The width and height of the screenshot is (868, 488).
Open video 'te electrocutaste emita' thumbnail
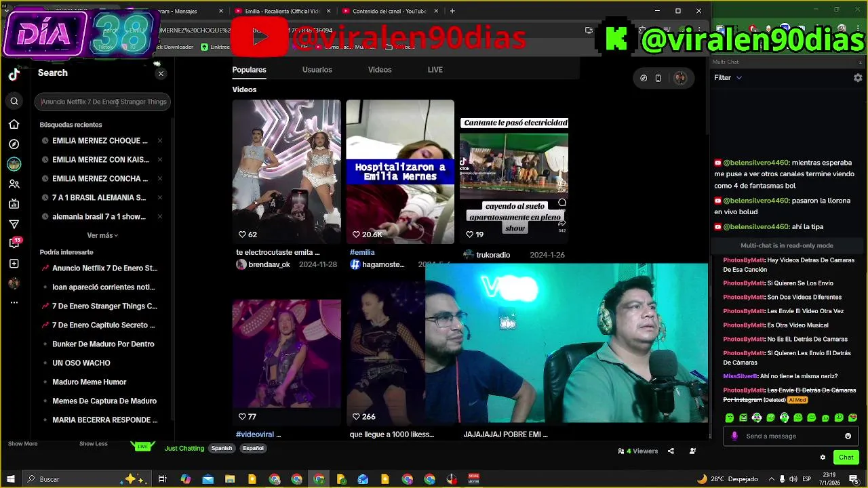[286, 171]
